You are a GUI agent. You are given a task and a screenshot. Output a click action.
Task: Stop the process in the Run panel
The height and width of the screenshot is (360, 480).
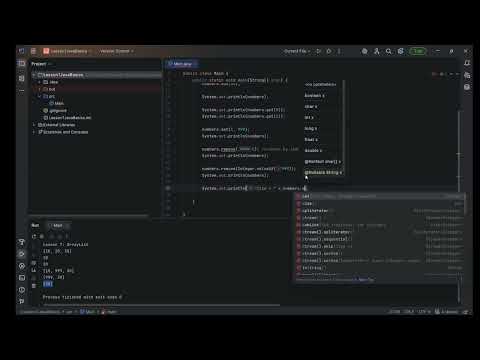(x=42, y=236)
